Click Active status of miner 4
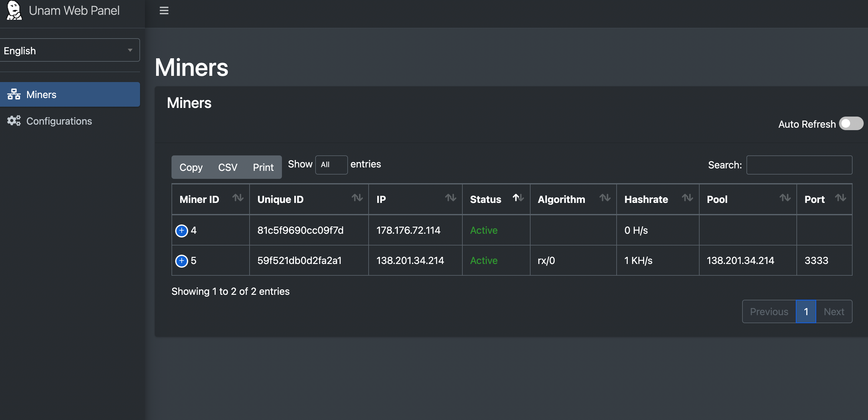Screen dimensions: 868x420 (484, 230)
